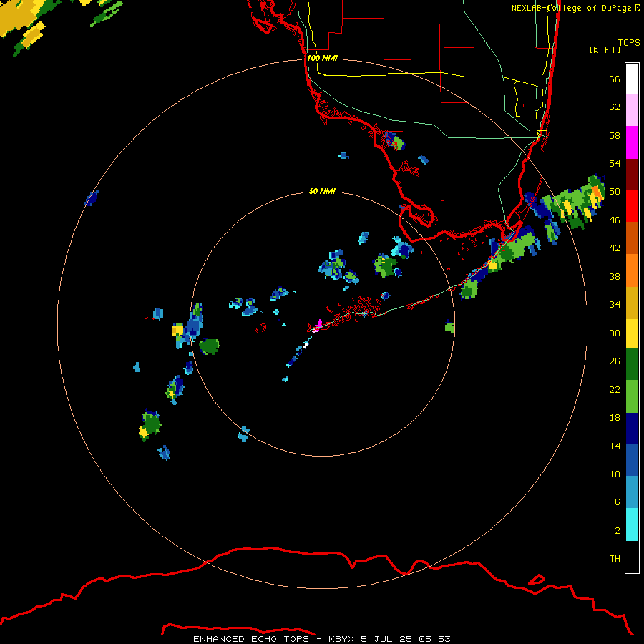Pick the magenta legend swatch
Viewport: 644px width, 644px height.
632,142
